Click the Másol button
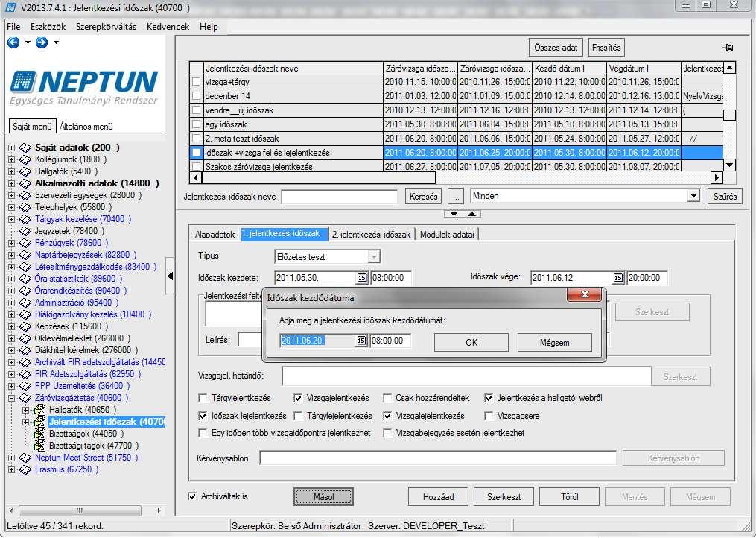756x538 pixels. [x=323, y=496]
